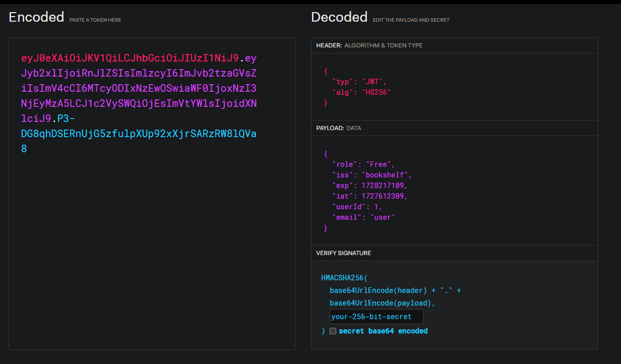The width and height of the screenshot is (621, 364).
Task: Click the PAYLOAD: DATA section label
Action: [339, 128]
